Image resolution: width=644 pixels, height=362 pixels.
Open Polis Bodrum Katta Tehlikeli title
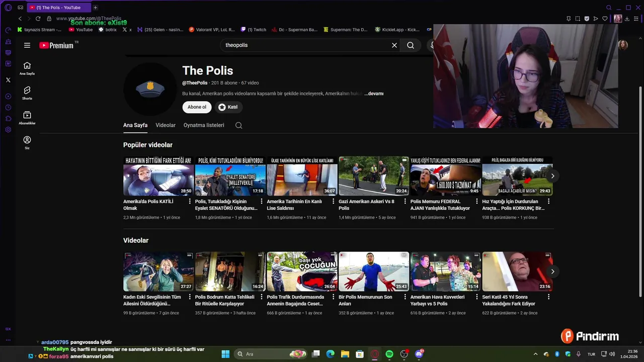(224, 300)
